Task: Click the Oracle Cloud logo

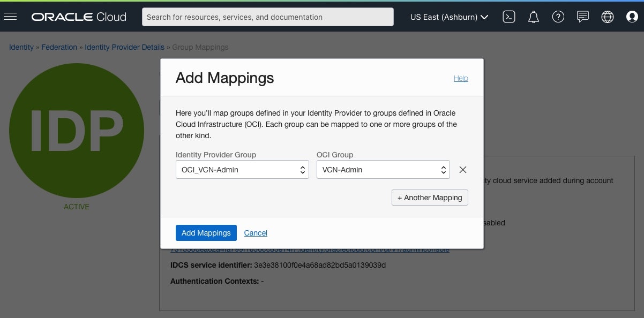Action: (x=79, y=17)
